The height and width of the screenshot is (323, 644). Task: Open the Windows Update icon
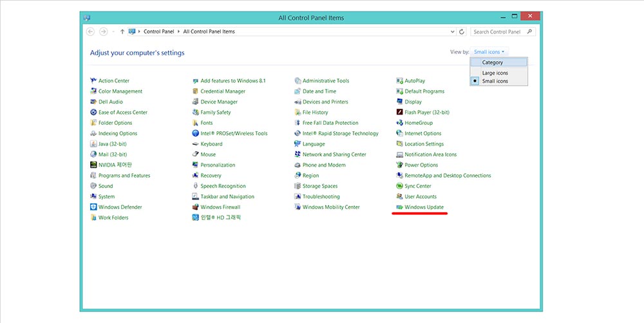pos(400,207)
